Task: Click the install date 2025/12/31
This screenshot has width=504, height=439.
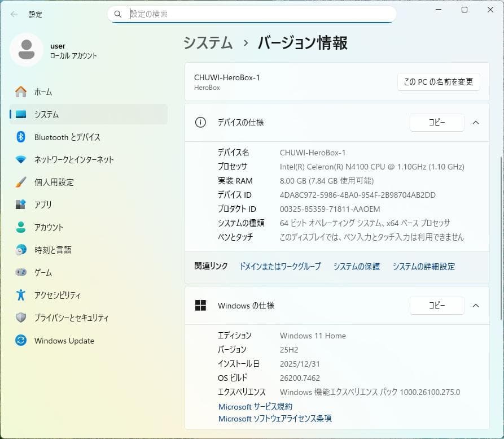Action: (300, 364)
